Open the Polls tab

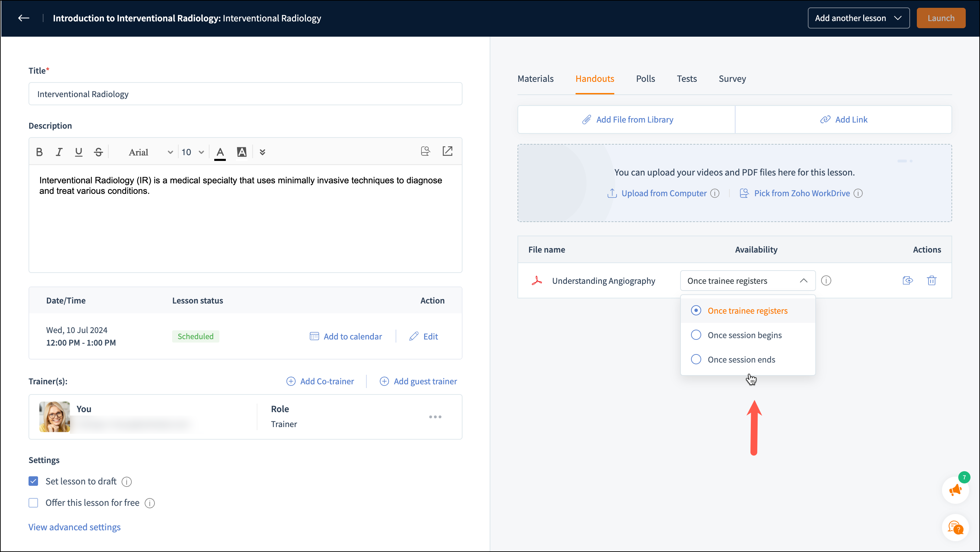645,79
